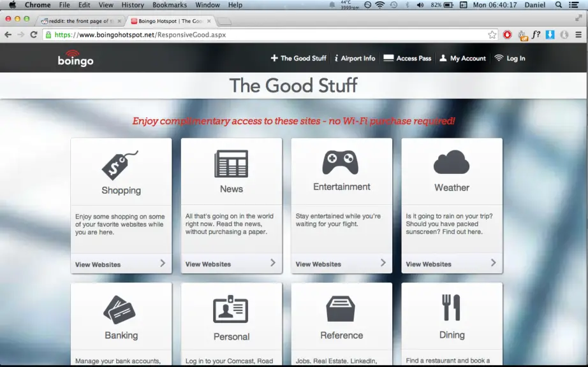The image size is (588, 367).
Task: Bookmark this page with the star icon
Action: click(x=492, y=35)
